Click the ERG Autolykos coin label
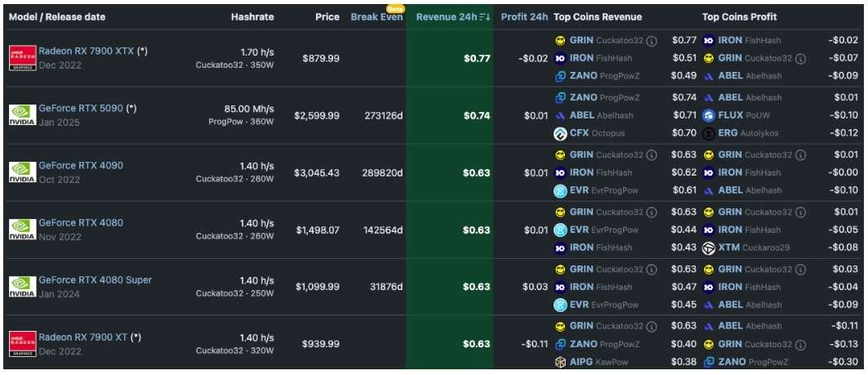Image resolution: width=868 pixels, height=375 pixels. (750, 133)
